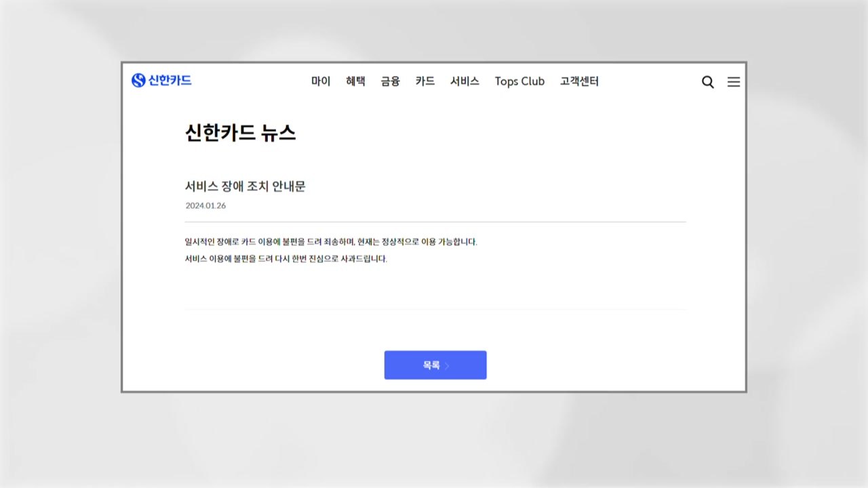Image resolution: width=868 pixels, height=488 pixels.
Task: Click the date 2024.01.26
Action: coord(205,205)
